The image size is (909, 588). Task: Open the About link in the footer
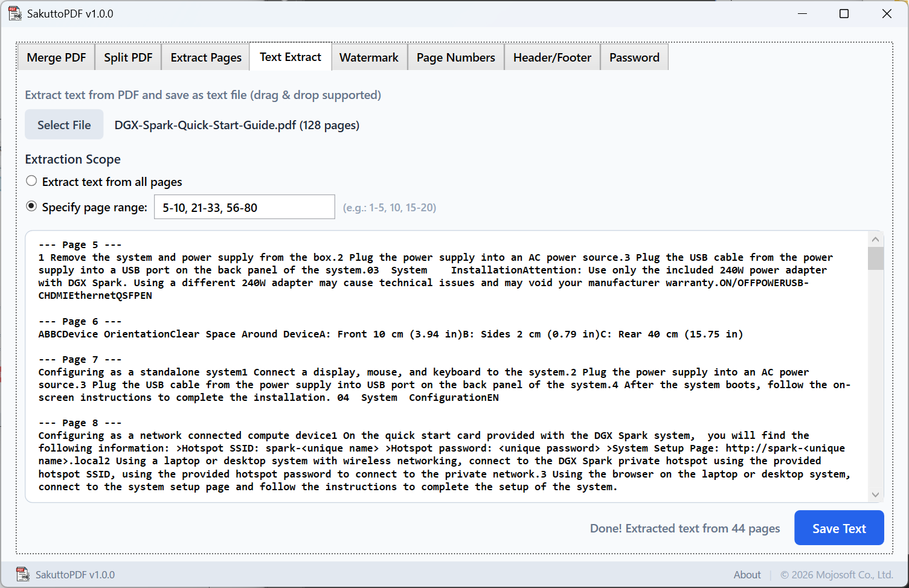(747, 575)
